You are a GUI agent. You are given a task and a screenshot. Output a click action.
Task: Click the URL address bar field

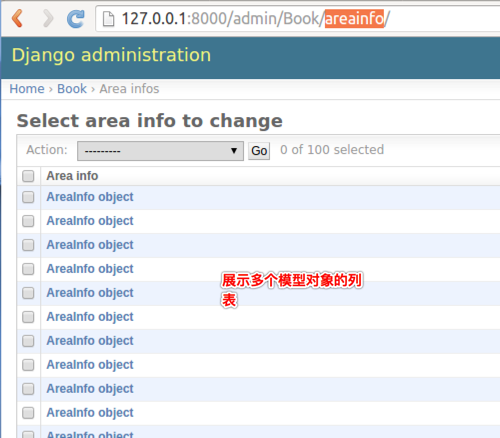(x=300, y=18)
